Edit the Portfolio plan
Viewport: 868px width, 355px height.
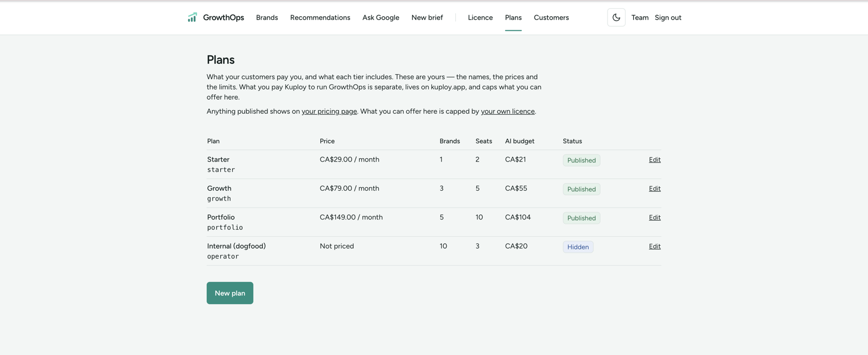click(655, 217)
